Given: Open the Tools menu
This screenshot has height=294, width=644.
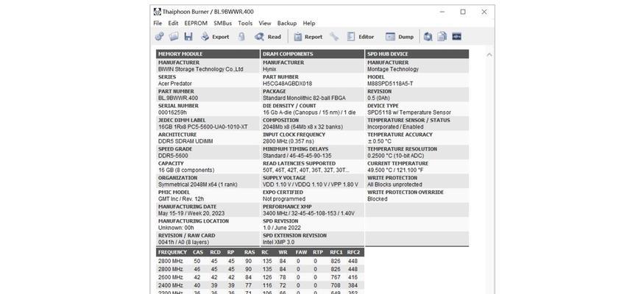Looking at the screenshot, I should coord(245,24).
